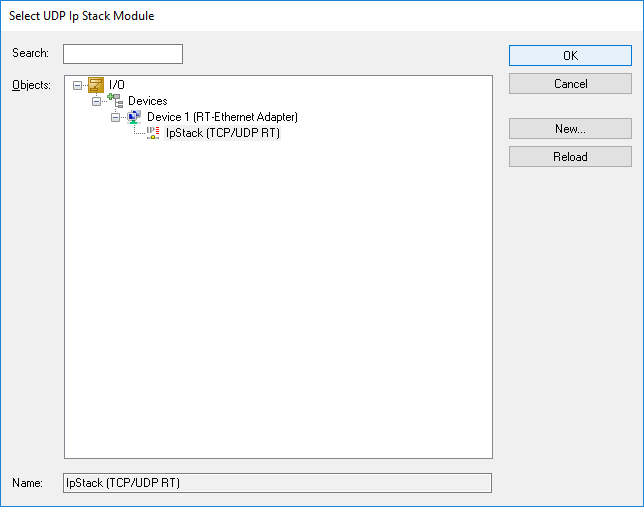644x507 pixels.
Task: Click the Device 1 Ethernet adapter icon
Action: pos(134,117)
